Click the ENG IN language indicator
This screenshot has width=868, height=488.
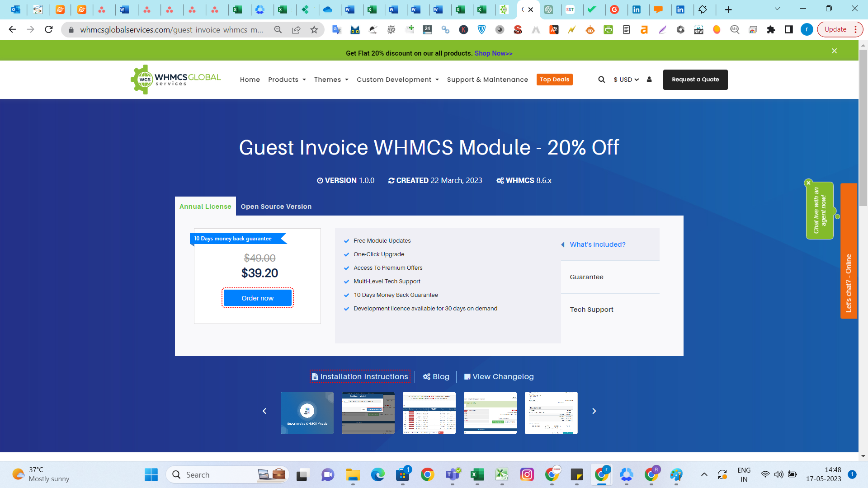point(744,474)
